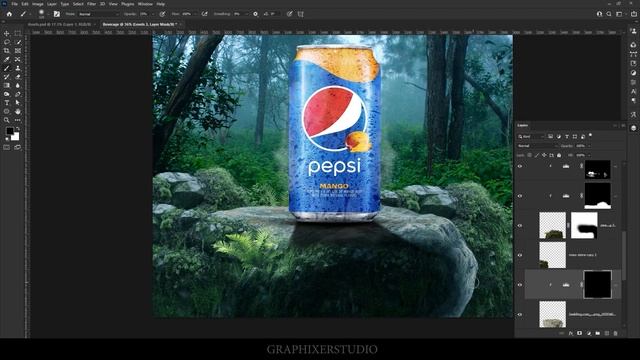Select the Path Selection tool
The image size is (640, 360).
[x=18, y=102]
